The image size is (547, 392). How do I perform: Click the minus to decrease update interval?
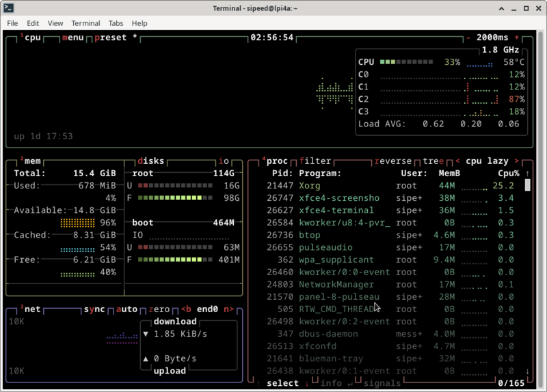coord(468,38)
